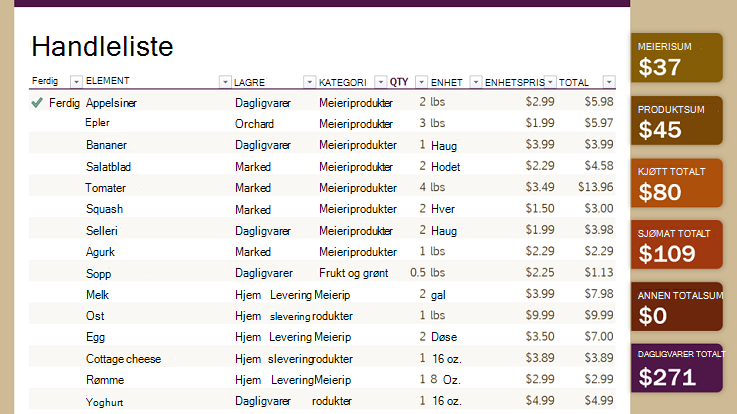Screen dimensions: 737x414
Task: Select the PRODUKTSUM $45 summary card
Action: pos(676,120)
